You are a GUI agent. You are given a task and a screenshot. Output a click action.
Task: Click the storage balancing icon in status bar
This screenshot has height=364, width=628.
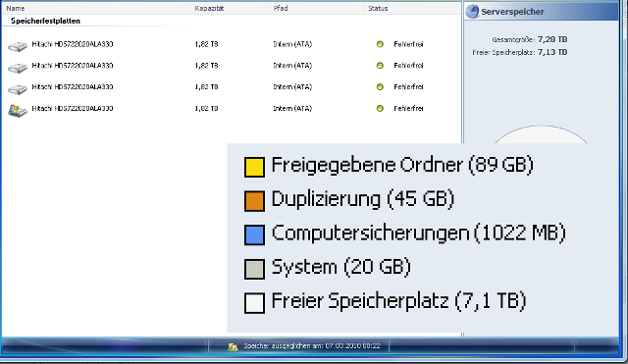[233, 346]
